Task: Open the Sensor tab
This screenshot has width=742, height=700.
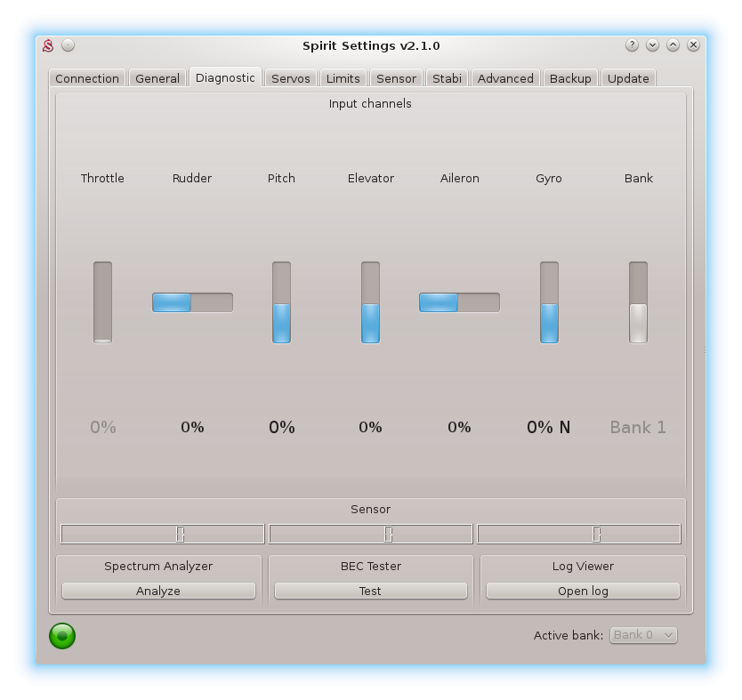Action: click(396, 78)
